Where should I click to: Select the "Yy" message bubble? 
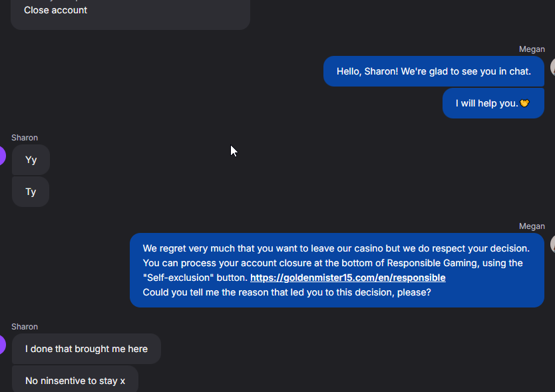(x=31, y=160)
